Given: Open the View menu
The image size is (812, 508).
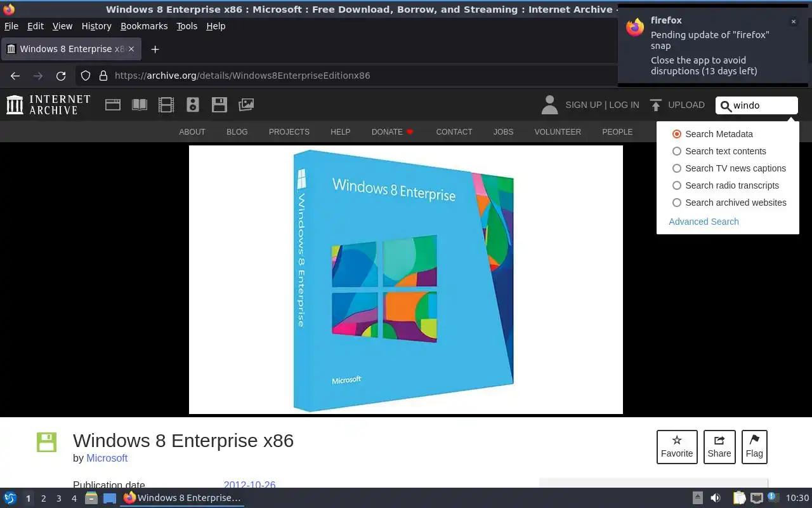Looking at the screenshot, I should [62, 26].
